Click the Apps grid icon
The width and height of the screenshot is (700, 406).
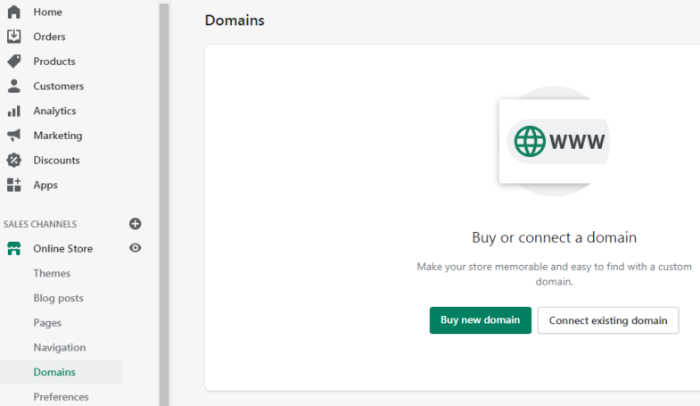point(14,184)
